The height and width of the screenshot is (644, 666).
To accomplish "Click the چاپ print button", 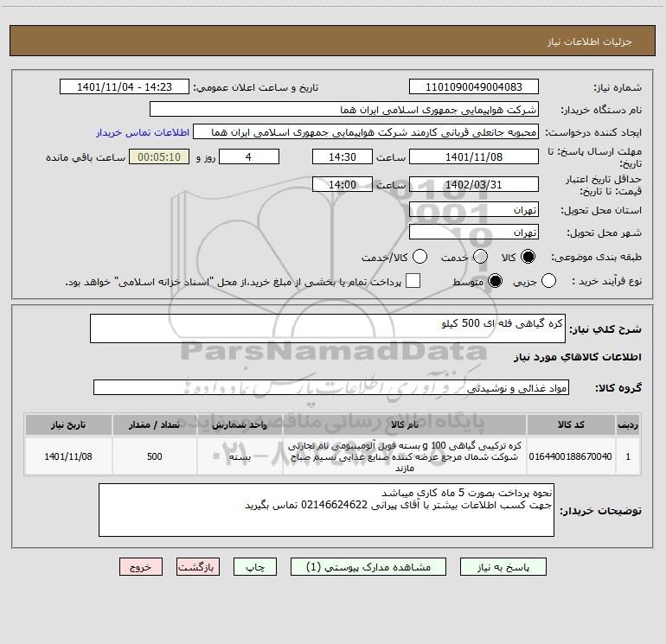I will tap(255, 567).
